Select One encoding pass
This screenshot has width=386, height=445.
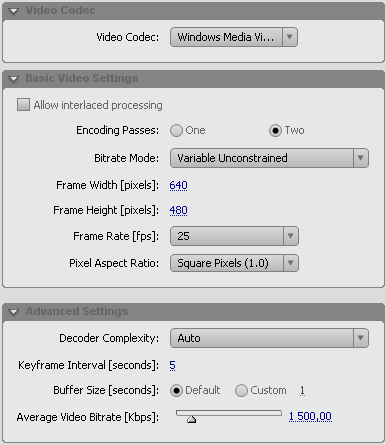coord(176,131)
